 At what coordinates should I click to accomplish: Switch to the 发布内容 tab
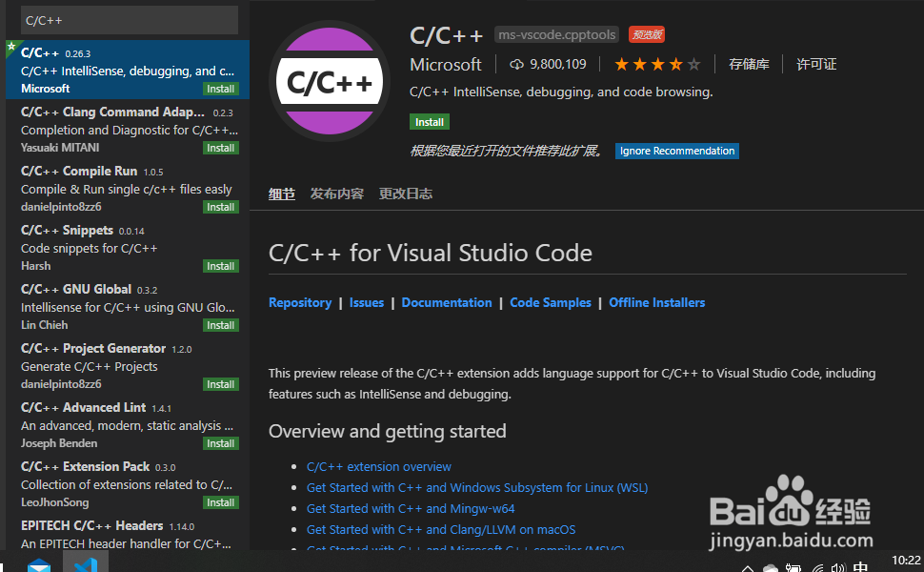pyautogui.click(x=336, y=194)
